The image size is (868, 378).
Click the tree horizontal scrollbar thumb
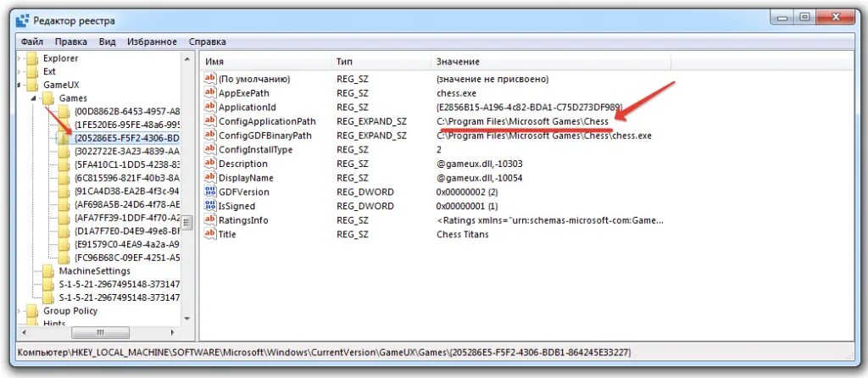[100, 332]
